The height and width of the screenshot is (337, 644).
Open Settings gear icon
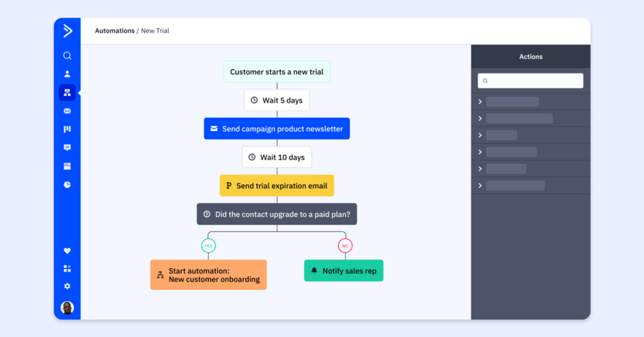67,286
